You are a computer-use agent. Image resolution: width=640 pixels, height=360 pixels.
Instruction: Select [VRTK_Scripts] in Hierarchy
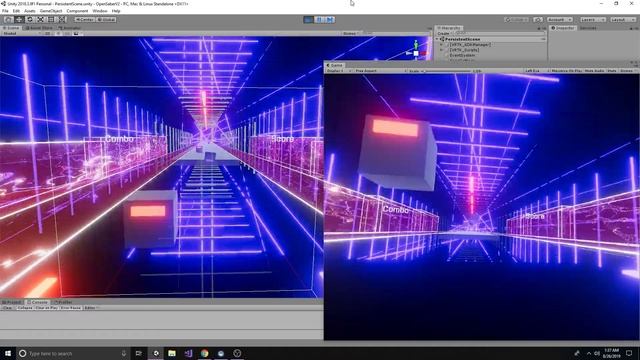point(464,50)
